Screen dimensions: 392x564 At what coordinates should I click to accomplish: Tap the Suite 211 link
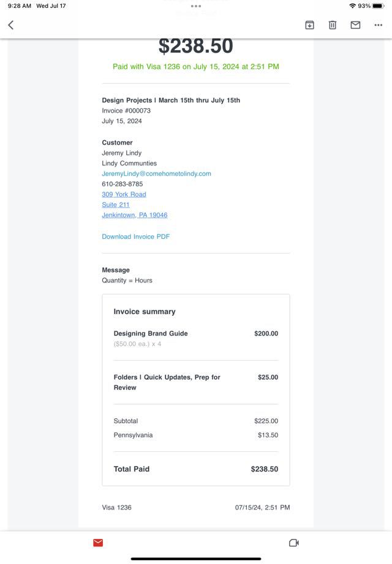(116, 205)
